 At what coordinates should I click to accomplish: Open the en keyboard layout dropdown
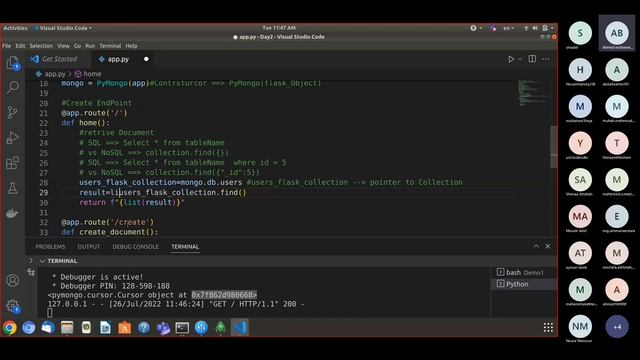pyautogui.click(x=508, y=28)
